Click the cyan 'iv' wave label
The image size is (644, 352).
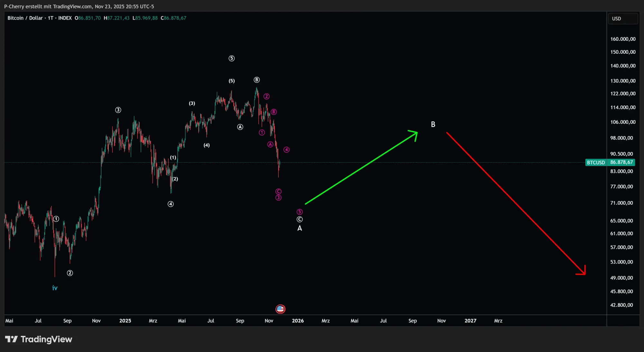coord(55,288)
